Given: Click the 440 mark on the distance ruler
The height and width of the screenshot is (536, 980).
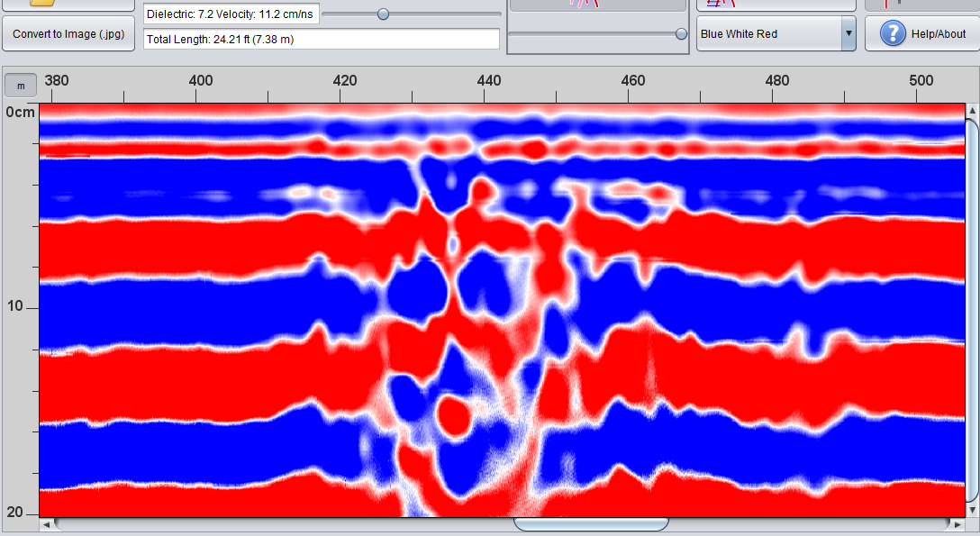Looking at the screenshot, I should click(489, 80).
